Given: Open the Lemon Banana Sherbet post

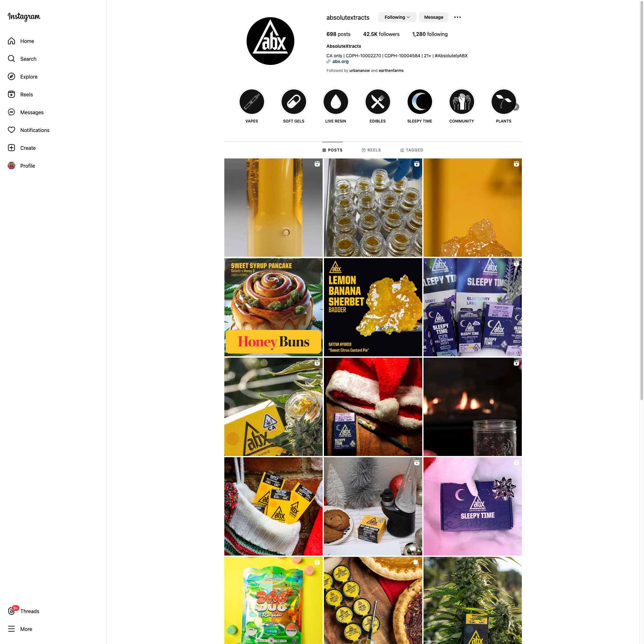Looking at the screenshot, I should pyautogui.click(x=373, y=307).
